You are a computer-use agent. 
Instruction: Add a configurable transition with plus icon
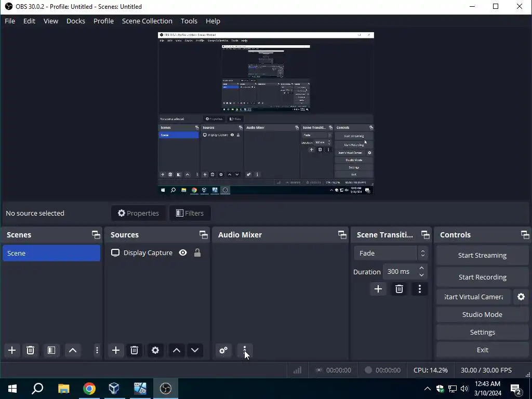point(378,289)
